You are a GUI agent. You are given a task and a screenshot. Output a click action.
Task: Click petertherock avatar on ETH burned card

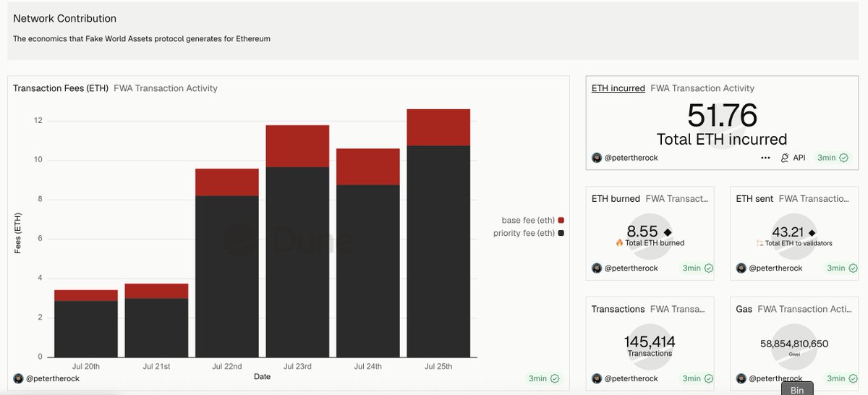597,268
